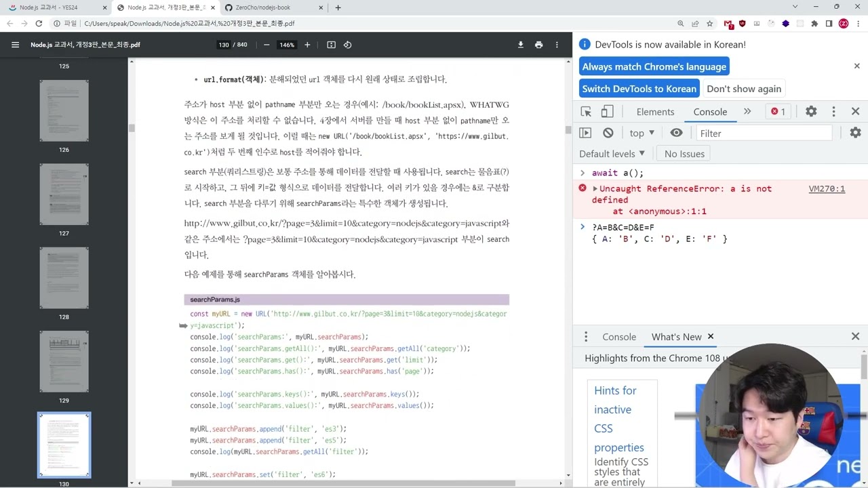The height and width of the screenshot is (488, 868).
Task: Print the PDF document
Action: click(538, 45)
